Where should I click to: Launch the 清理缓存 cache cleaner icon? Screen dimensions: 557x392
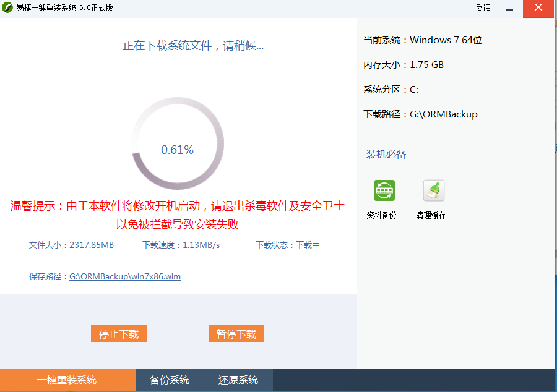[x=434, y=190]
